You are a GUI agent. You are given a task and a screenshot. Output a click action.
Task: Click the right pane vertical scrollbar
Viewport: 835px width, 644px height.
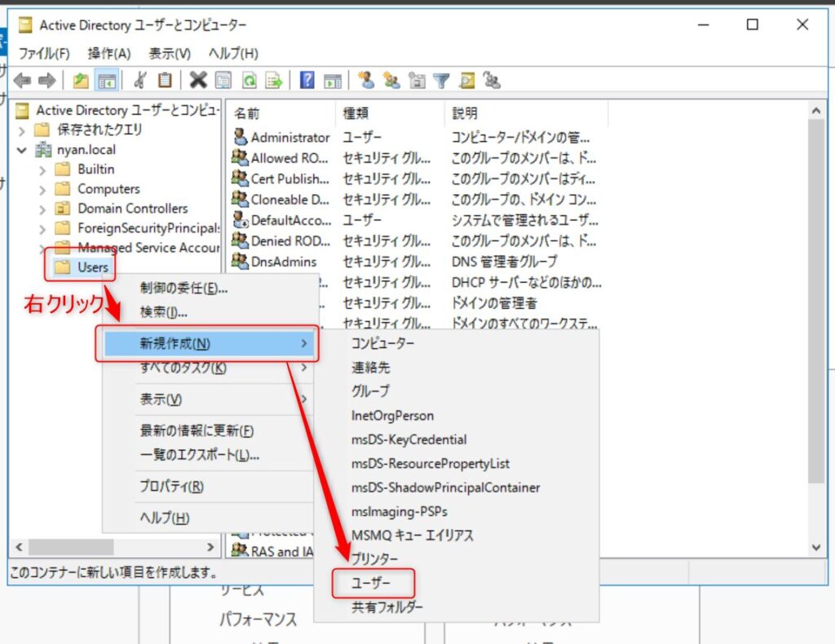pyautogui.click(x=815, y=326)
